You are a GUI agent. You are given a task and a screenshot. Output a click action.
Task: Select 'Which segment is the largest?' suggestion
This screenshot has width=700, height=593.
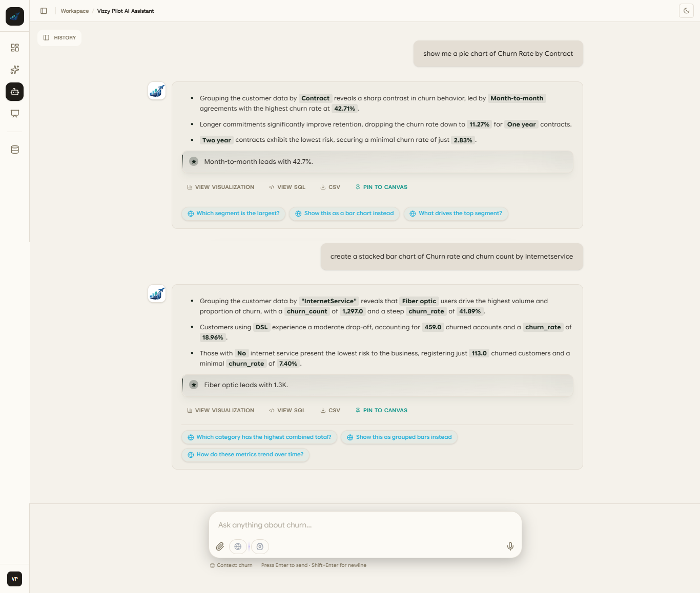pos(234,214)
